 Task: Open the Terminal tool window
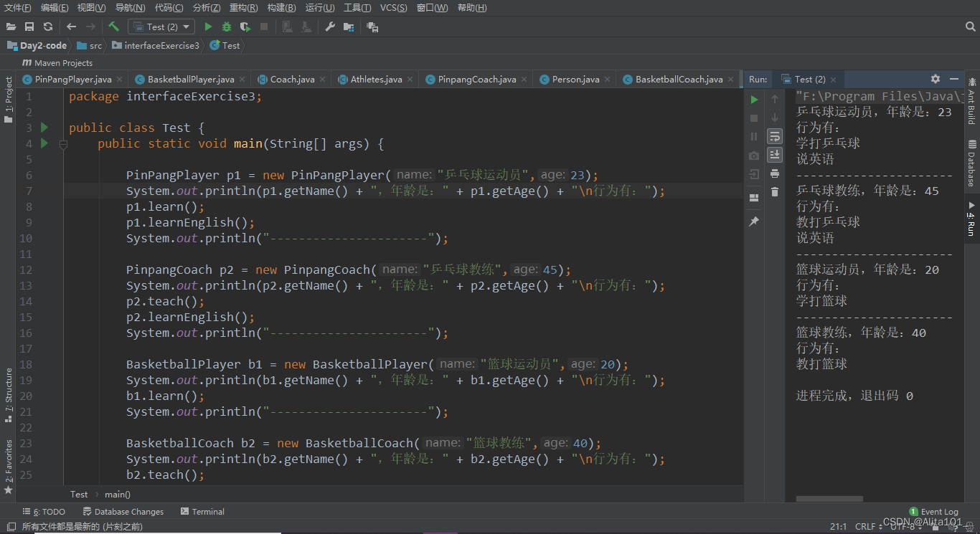(x=203, y=512)
